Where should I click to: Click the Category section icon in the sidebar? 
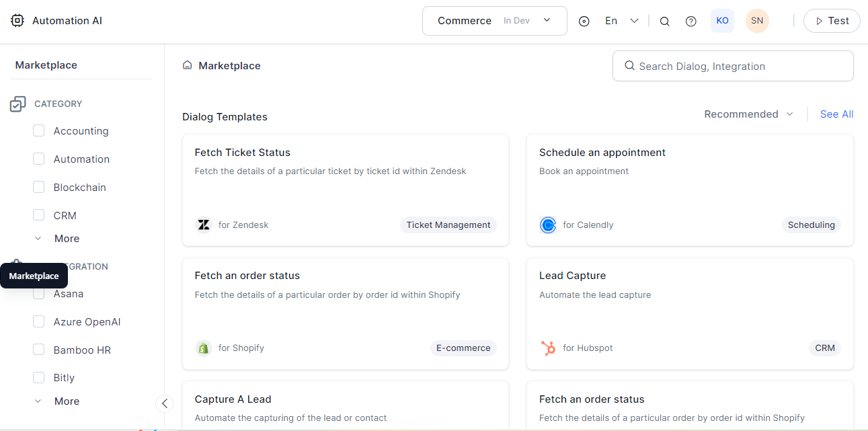click(x=17, y=103)
